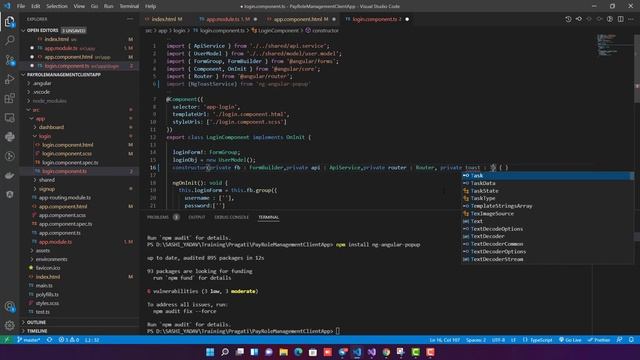The height and width of the screenshot is (360, 640).
Task: Open Chrome from the taskbar
Action: [x=386, y=352]
